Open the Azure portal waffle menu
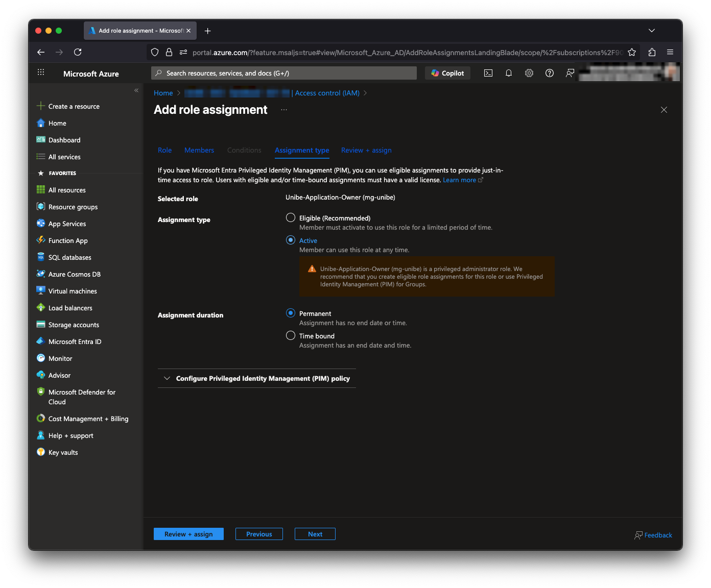Image resolution: width=711 pixels, height=588 pixels. coord(41,73)
